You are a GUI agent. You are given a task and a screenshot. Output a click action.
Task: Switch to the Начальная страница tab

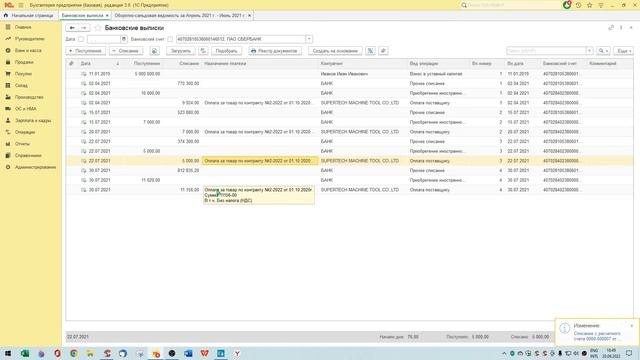[x=29, y=16]
